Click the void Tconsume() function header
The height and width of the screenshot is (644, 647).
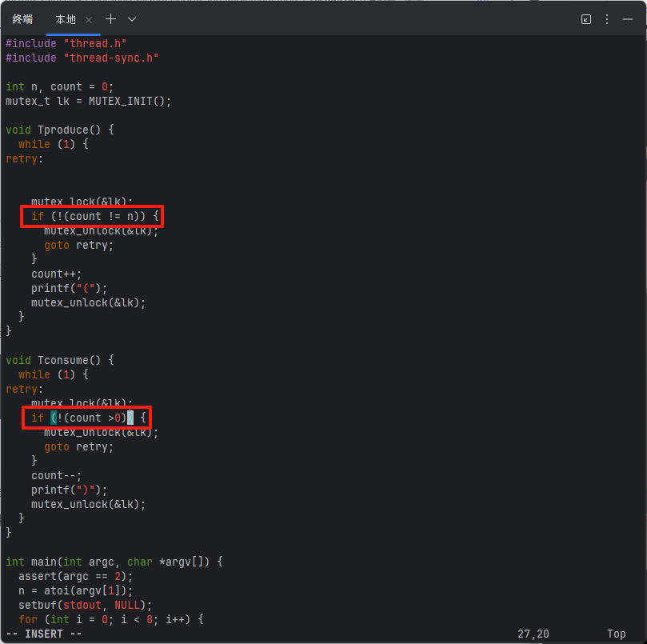pyautogui.click(x=60, y=360)
